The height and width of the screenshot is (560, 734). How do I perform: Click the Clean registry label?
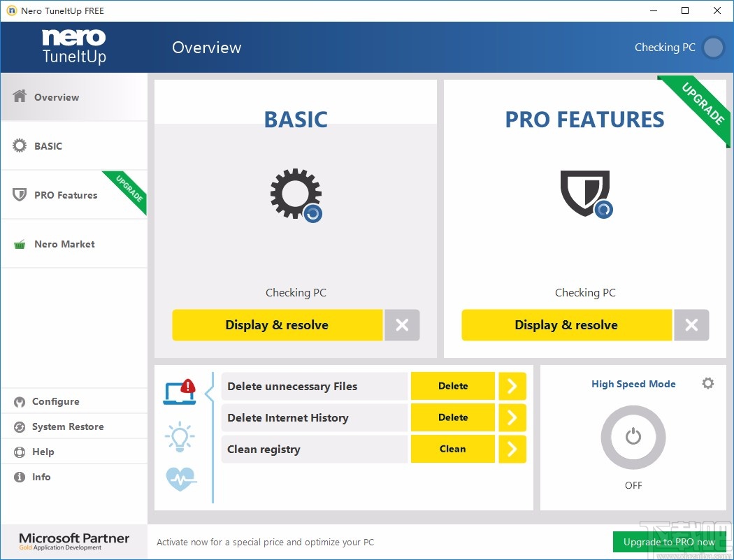pos(264,449)
